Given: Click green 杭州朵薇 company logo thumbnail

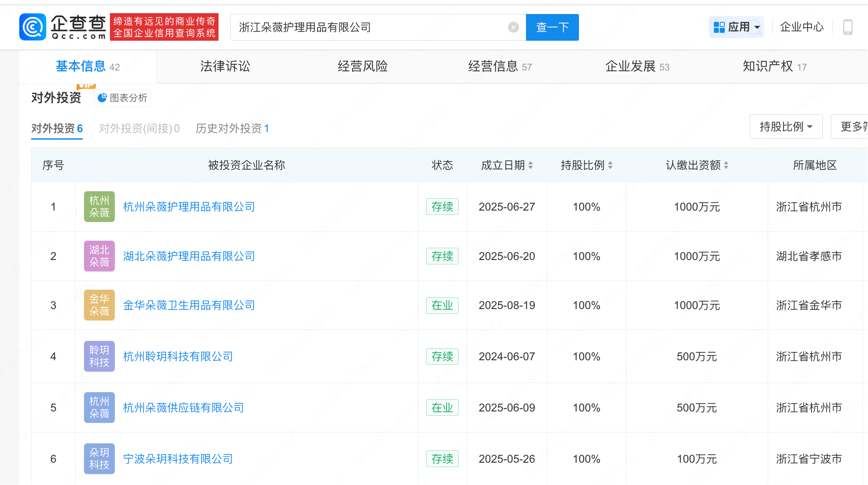Looking at the screenshot, I should pyautogui.click(x=99, y=207).
